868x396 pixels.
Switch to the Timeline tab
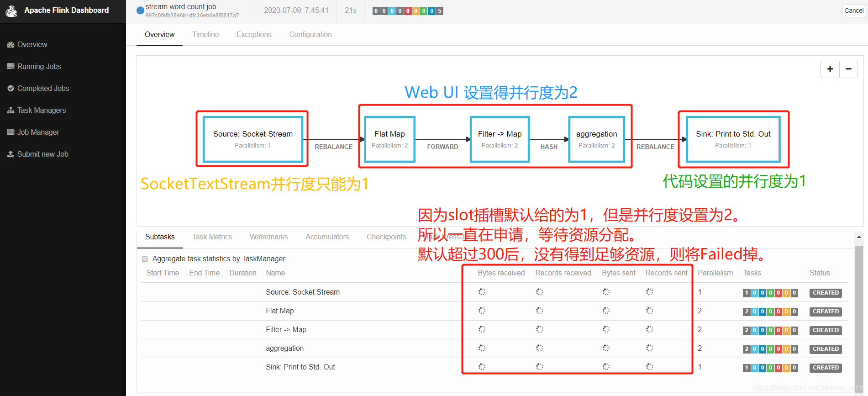[x=205, y=35]
